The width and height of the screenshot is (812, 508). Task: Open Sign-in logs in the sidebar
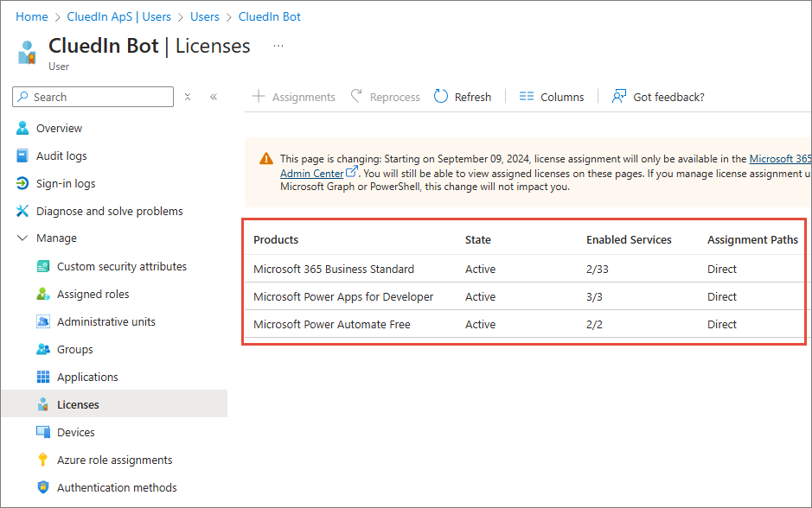66,184
